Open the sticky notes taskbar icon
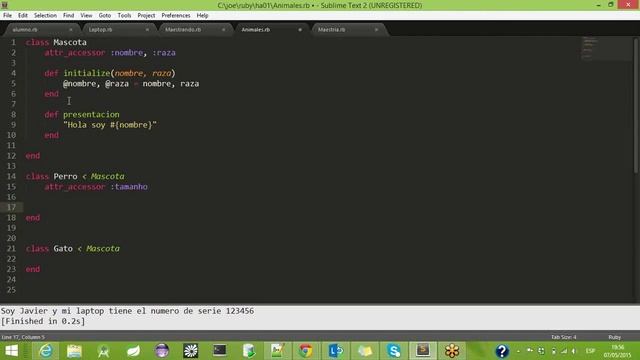The image size is (640, 360). coord(364,351)
